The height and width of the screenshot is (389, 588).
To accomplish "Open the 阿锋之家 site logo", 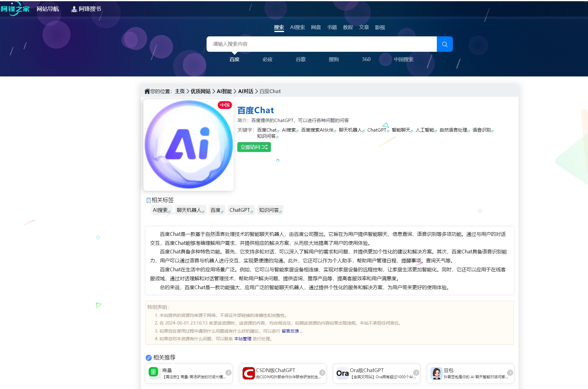I will tap(15, 9).
